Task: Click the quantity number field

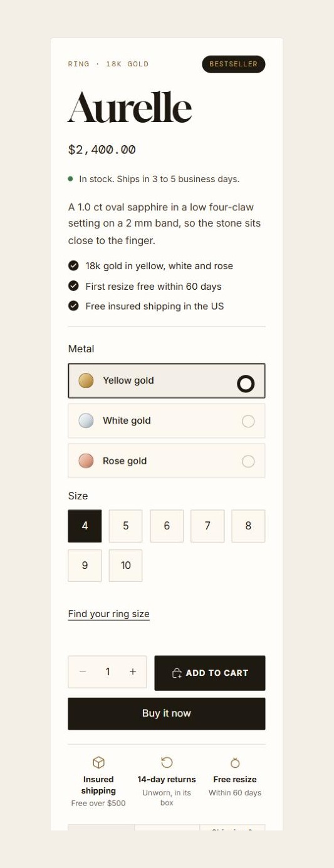Action: click(108, 671)
